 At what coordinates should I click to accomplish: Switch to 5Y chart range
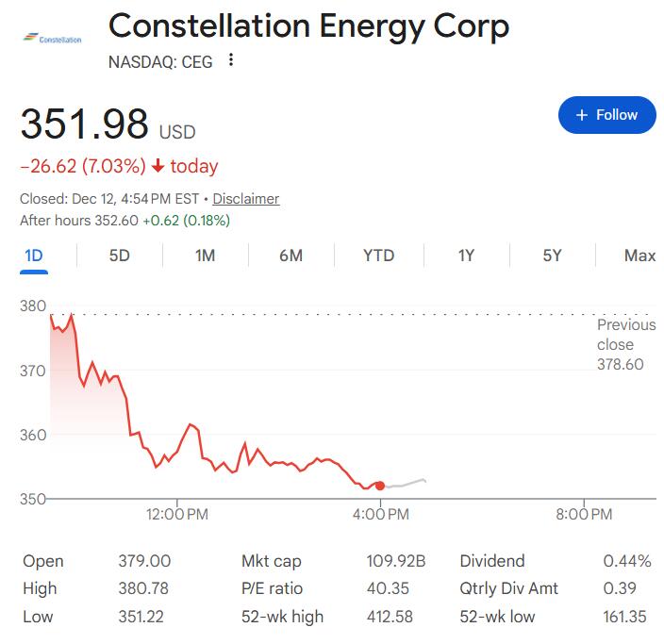click(552, 256)
